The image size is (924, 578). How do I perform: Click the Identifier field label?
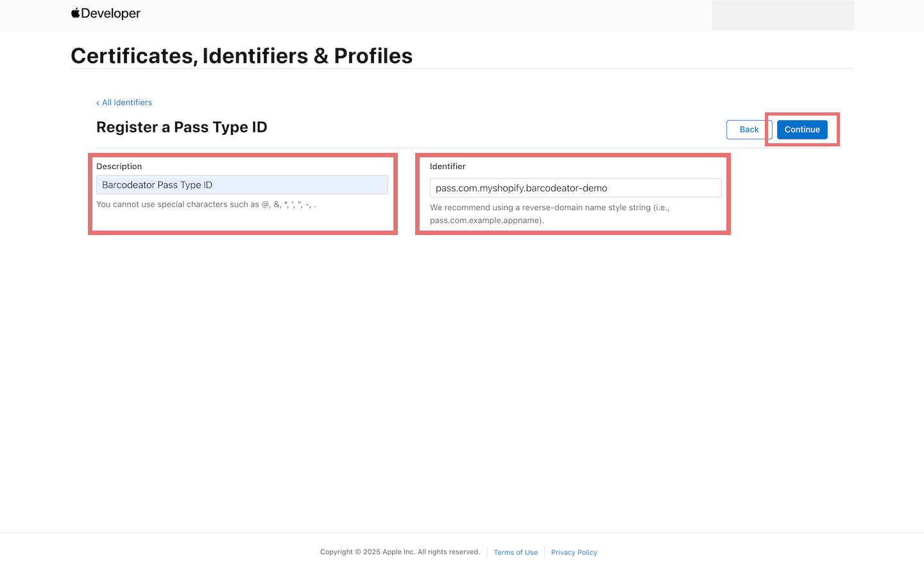pyautogui.click(x=447, y=166)
